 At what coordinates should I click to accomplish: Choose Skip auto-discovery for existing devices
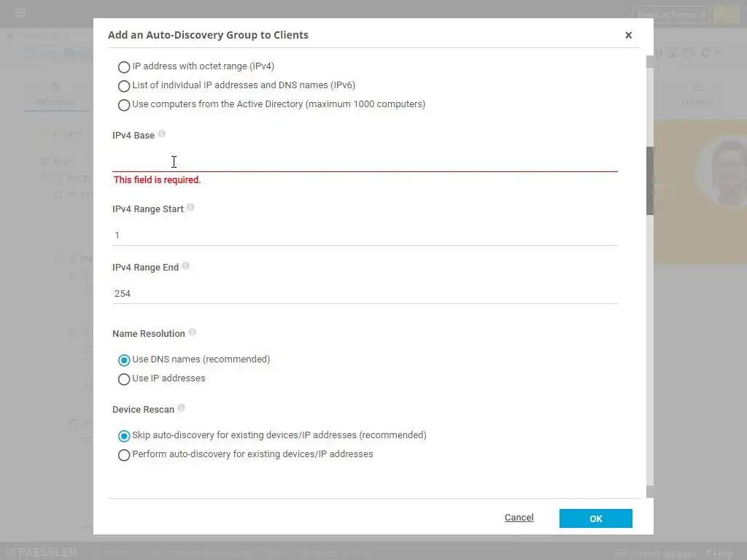(x=124, y=436)
